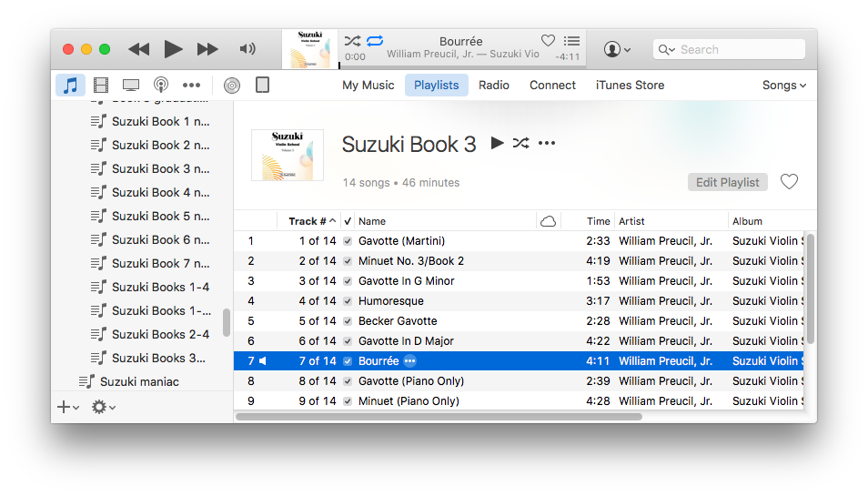
Task: Open the Bourrée row ellipsis options
Action: point(409,361)
